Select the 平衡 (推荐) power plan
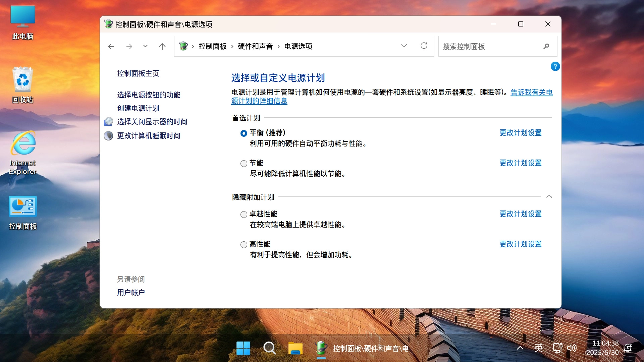The image size is (644, 362). [x=244, y=133]
